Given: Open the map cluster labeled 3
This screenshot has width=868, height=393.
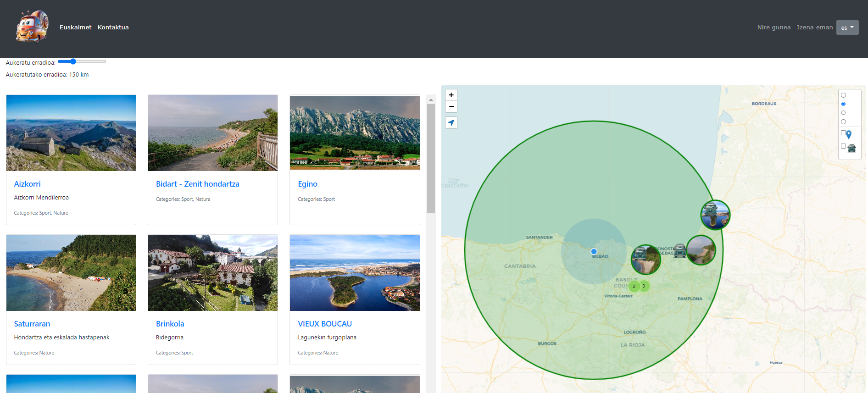Looking at the screenshot, I should [x=644, y=286].
